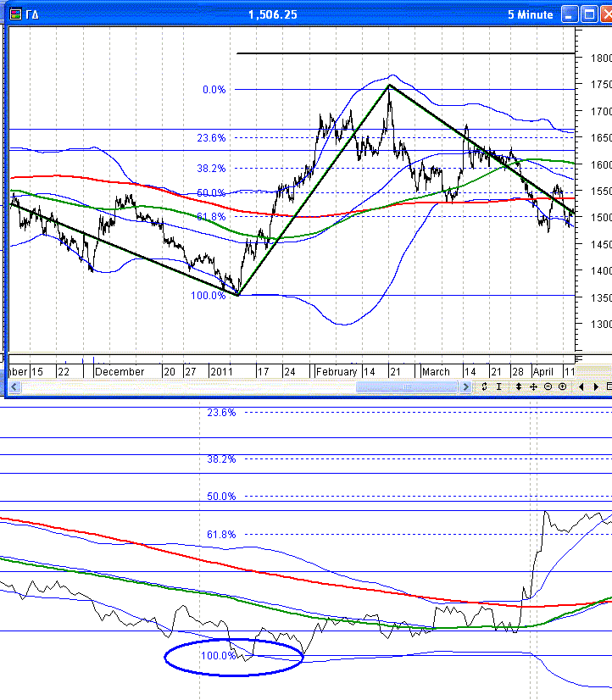Viewport: 612px width, 700px height.
Task: Click the February label on date axis
Action: coord(337,371)
